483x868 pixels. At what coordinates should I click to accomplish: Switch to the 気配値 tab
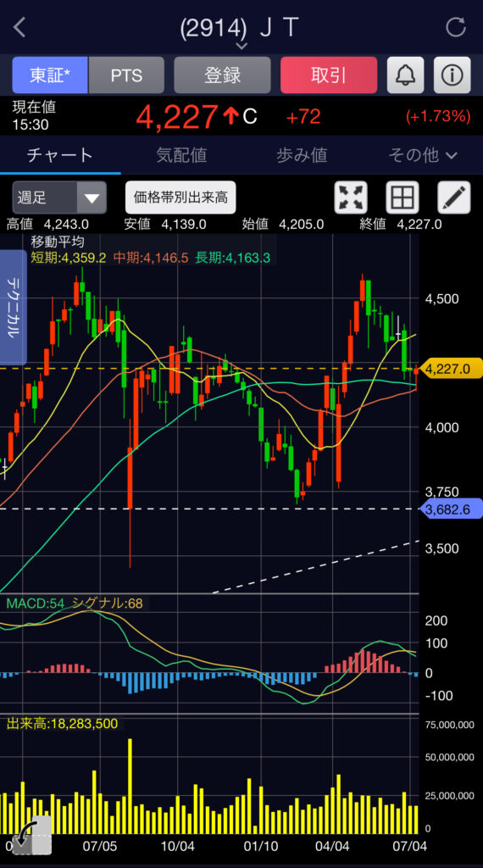181,156
